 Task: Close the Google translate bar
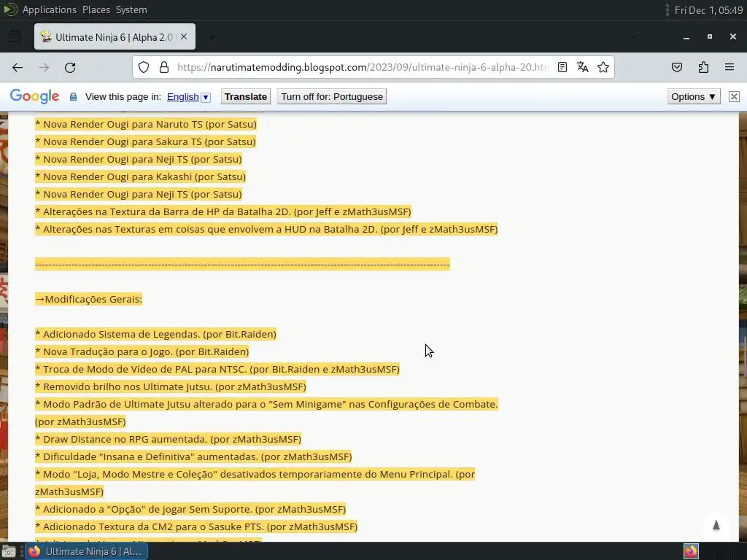click(734, 97)
